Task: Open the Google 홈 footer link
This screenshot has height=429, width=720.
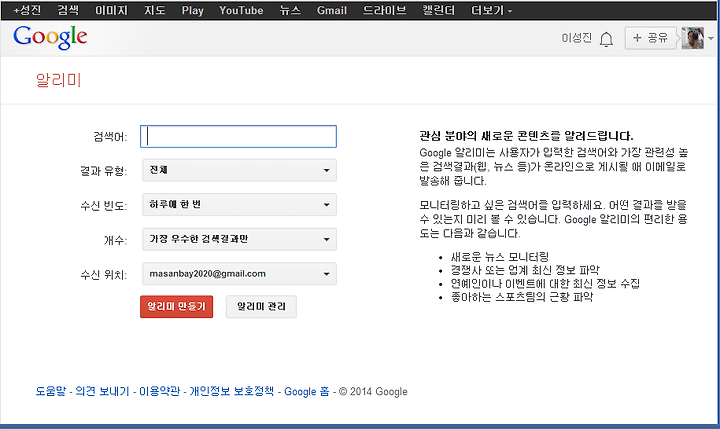Action: [307, 391]
